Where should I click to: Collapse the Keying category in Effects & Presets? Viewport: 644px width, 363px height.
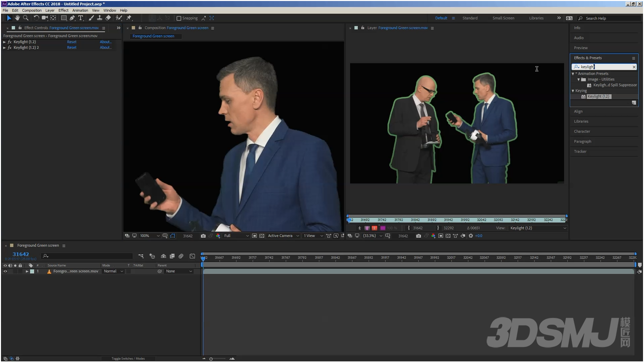(573, 91)
